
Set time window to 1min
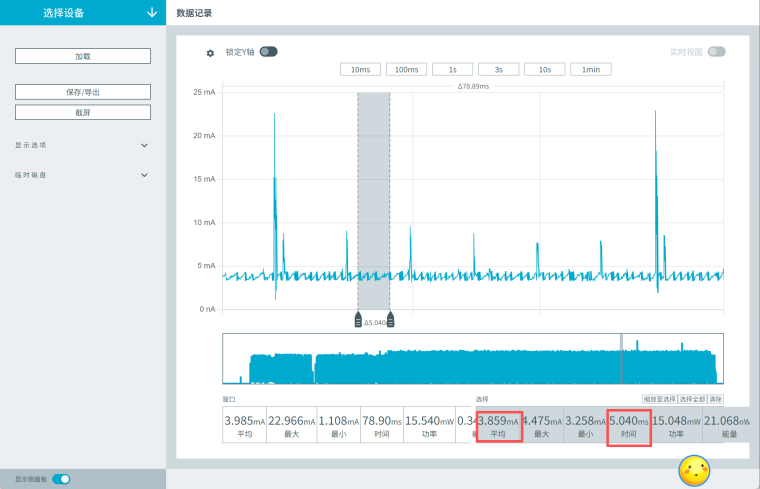coord(590,69)
